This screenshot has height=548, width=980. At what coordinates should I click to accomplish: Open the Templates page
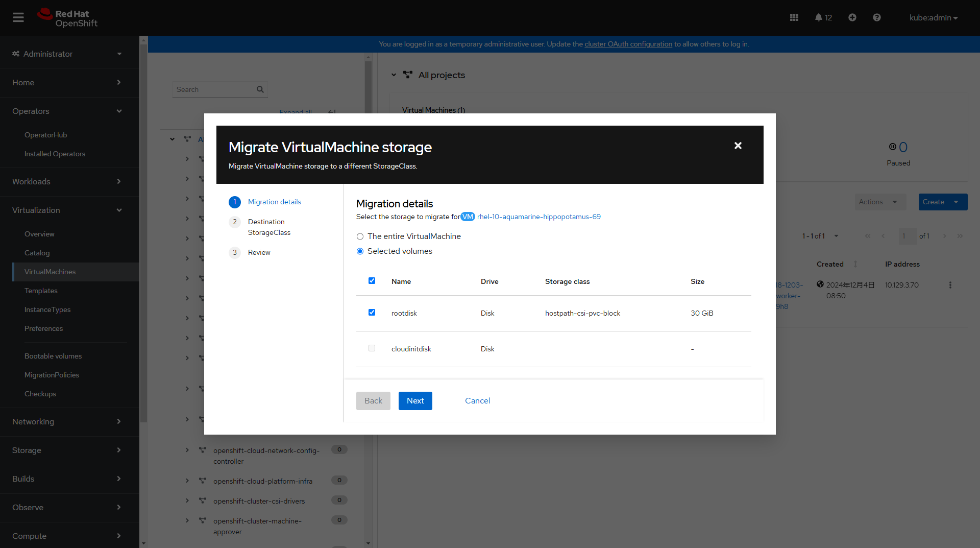pos(41,291)
